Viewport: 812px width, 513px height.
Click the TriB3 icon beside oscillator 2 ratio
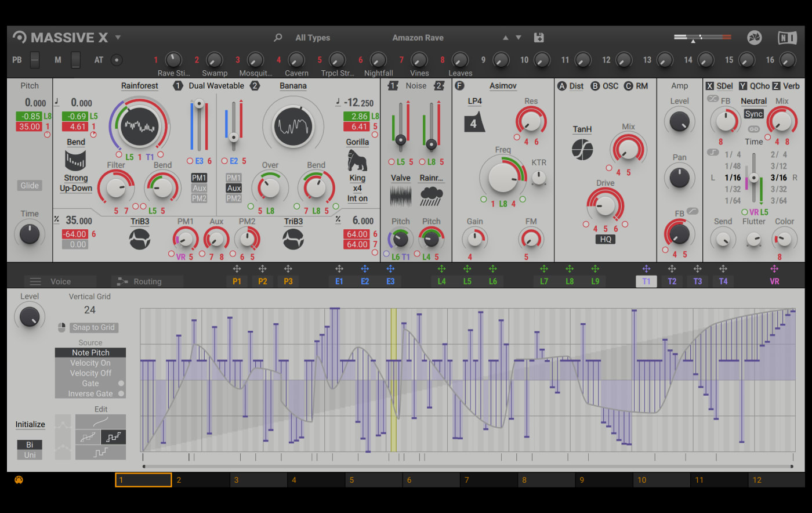point(293,239)
